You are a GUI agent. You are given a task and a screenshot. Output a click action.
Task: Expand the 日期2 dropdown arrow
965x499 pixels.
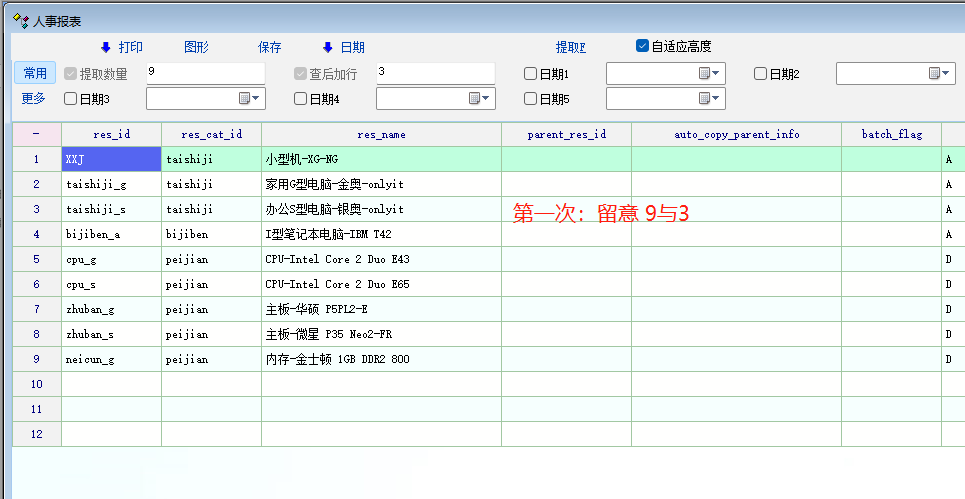point(947,73)
